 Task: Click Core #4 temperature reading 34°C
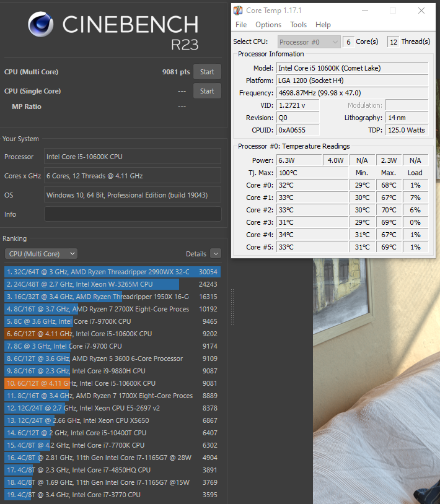[x=312, y=235]
